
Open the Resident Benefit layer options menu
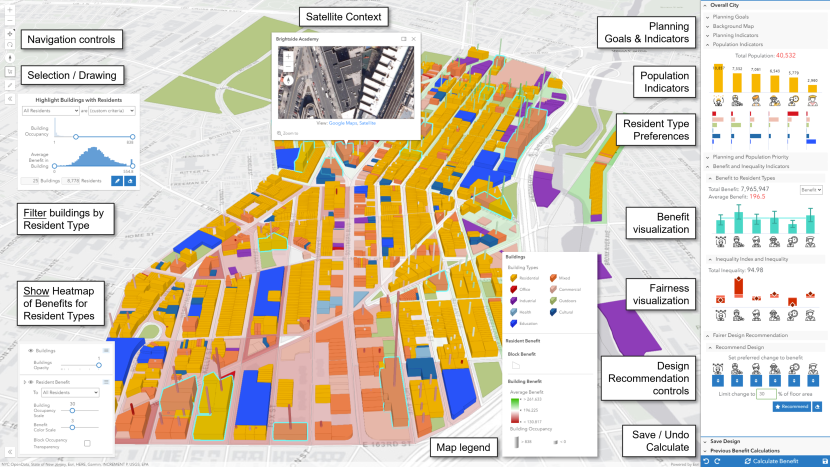coord(106,382)
